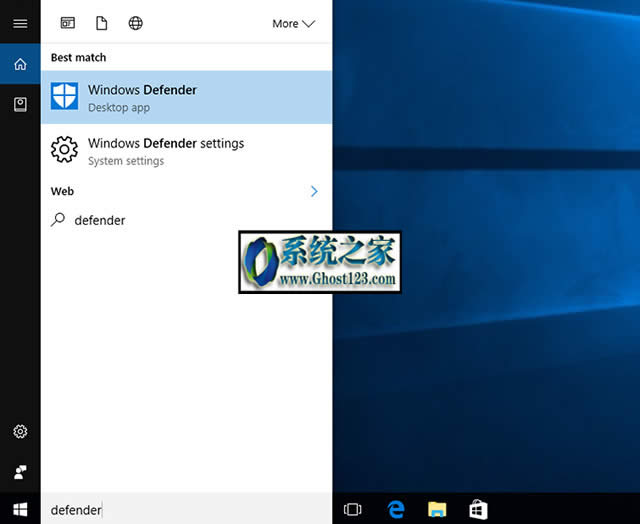
Task: Filter search results by Apps
Action: click(x=68, y=23)
